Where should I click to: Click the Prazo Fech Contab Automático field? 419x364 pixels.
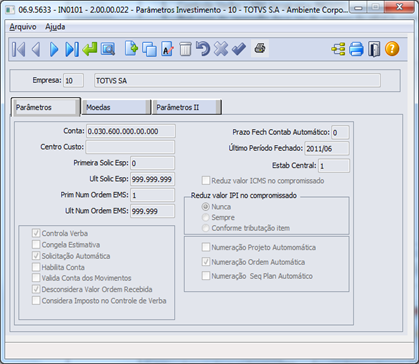point(340,133)
